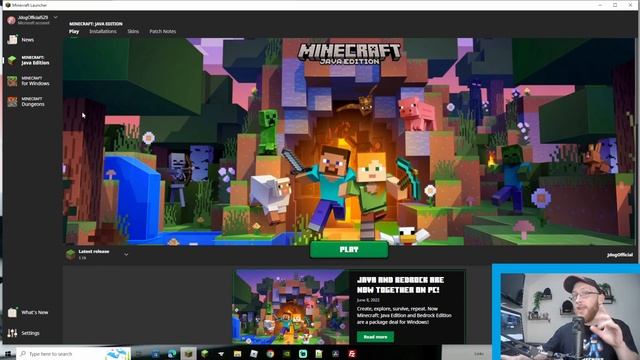Screen dimensions: 640x360
Task: Select Minecraft for Windows icon
Action: point(12,81)
